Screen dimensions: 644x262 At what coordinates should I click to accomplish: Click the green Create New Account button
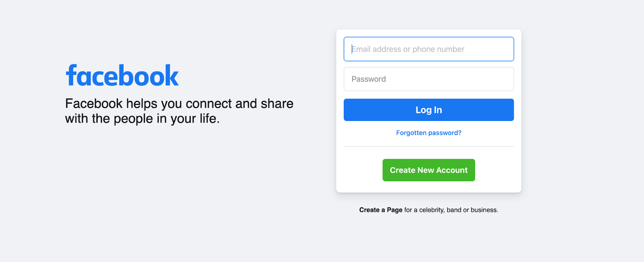click(x=428, y=170)
